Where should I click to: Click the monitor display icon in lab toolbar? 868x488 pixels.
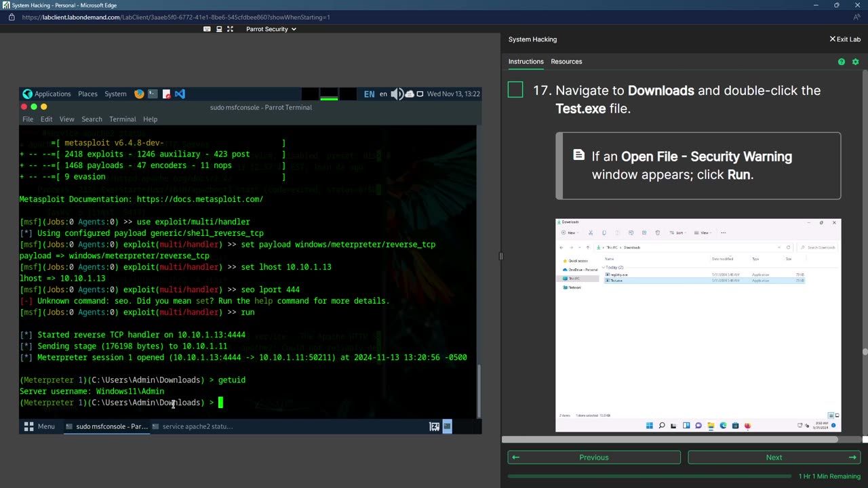pyautogui.click(x=219, y=29)
